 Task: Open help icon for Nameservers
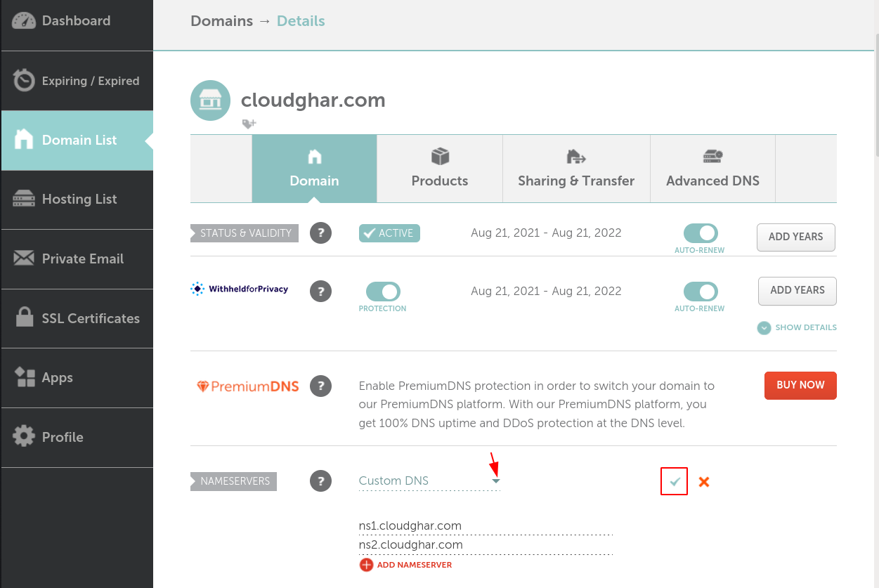320,481
